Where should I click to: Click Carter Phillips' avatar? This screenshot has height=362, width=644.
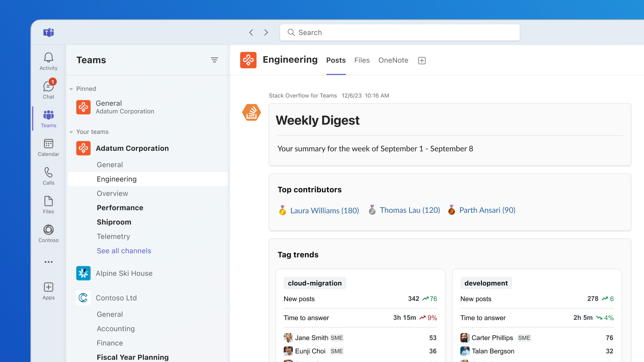(465, 338)
